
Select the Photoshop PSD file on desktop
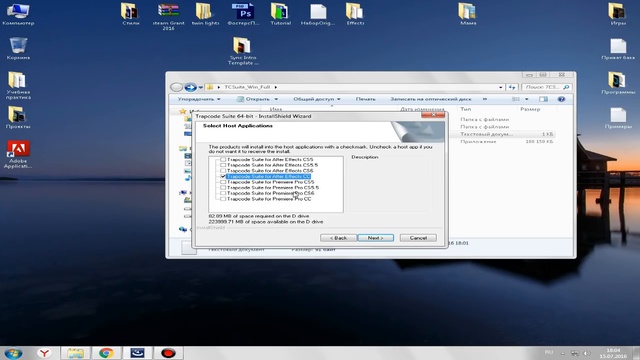click(243, 14)
